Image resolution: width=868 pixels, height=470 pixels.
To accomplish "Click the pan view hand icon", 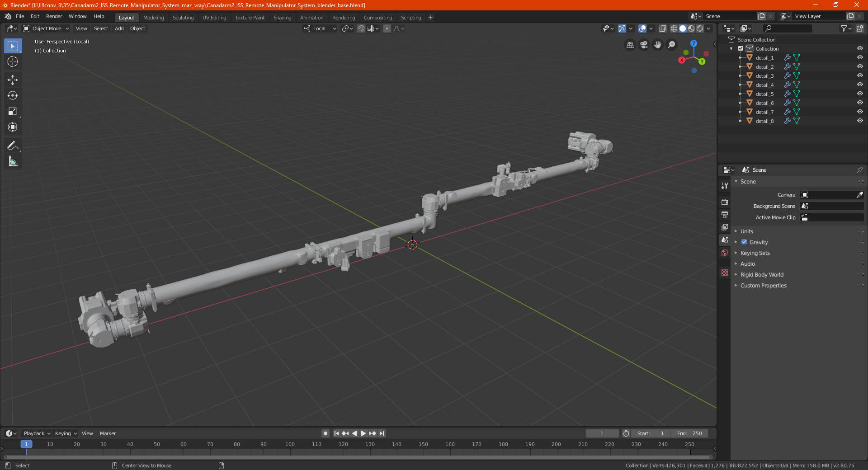I will [658, 45].
